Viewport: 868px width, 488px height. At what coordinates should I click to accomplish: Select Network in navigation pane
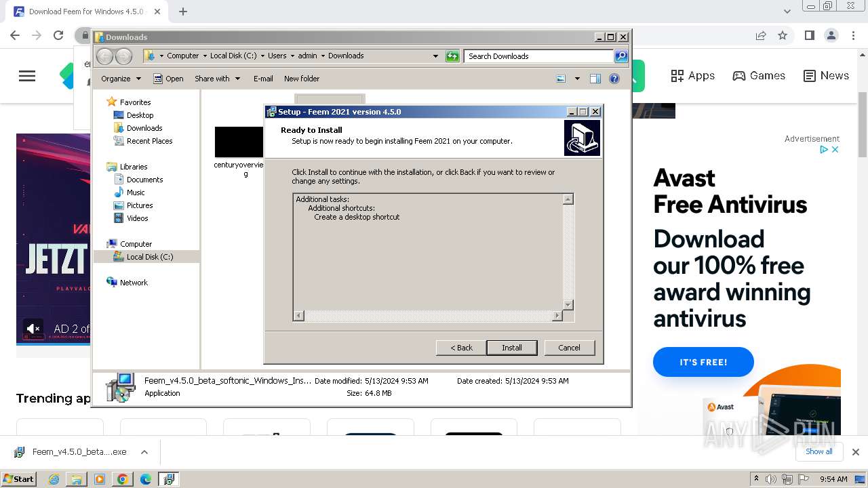tap(134, 283)
